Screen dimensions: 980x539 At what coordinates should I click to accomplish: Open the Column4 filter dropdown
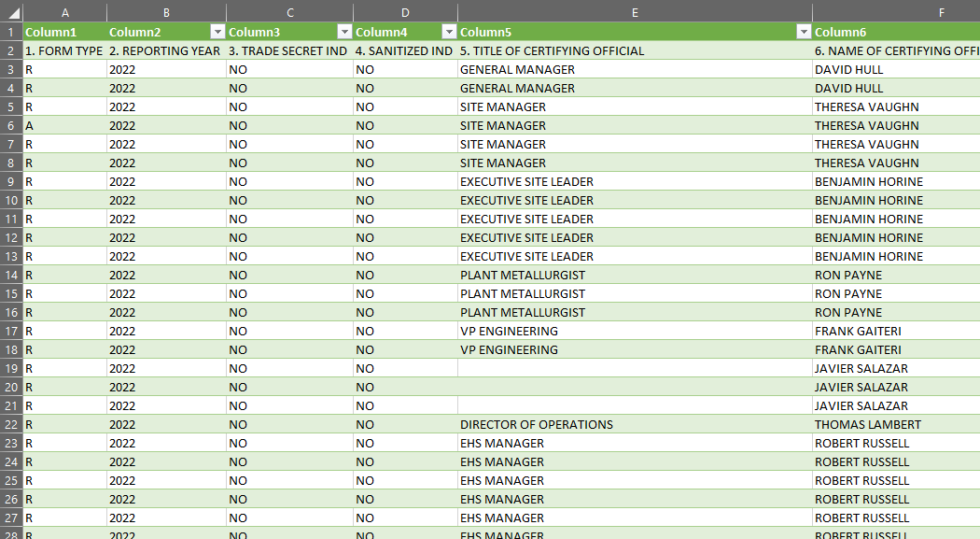pyautogui.click(x=449, y=31)
